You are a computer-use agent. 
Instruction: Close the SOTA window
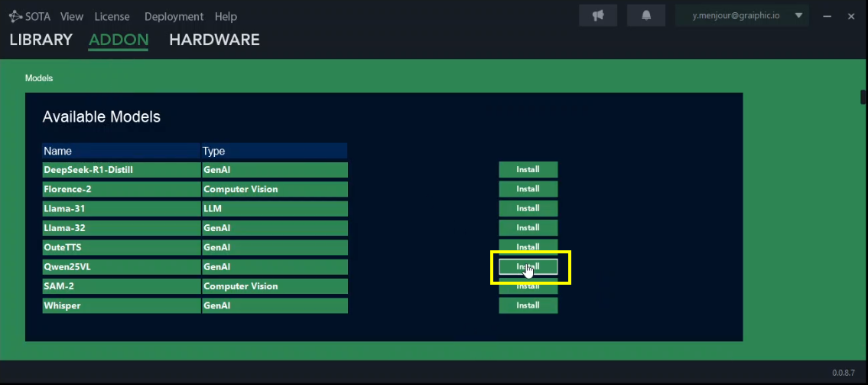[x=851, y=17]
